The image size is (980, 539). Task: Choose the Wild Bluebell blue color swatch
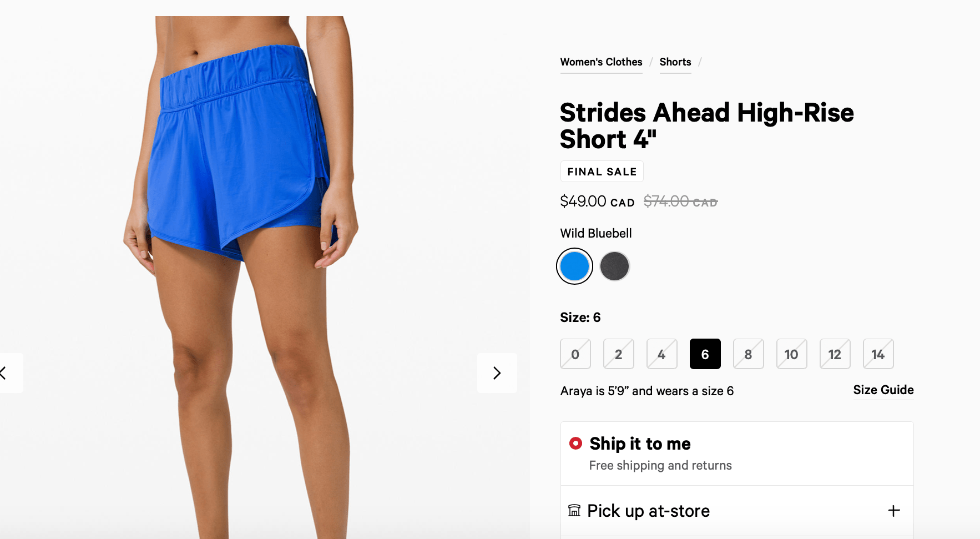tap(574, 266)
